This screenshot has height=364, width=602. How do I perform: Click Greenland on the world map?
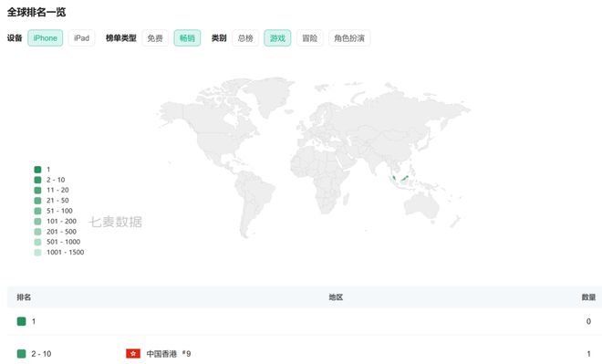tap(271, 95)
